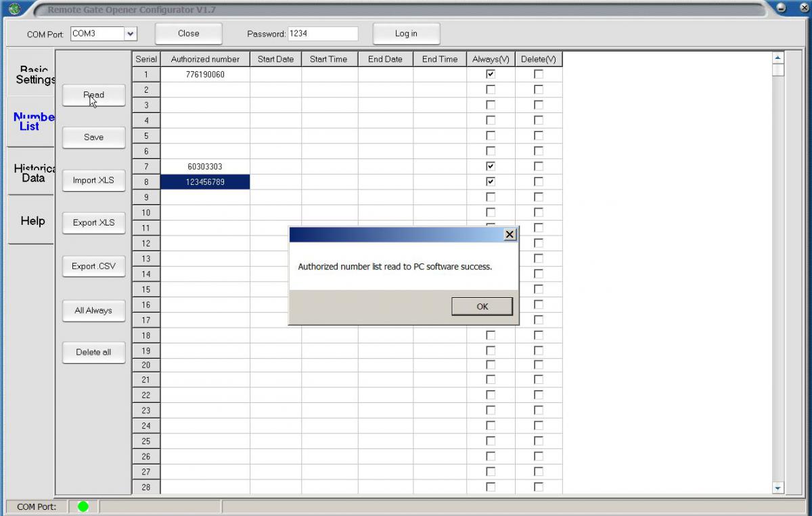The image size is (812, 516).
Task: Tick the Delete checkbox for serial 8
Action: [x=539, y=181]
